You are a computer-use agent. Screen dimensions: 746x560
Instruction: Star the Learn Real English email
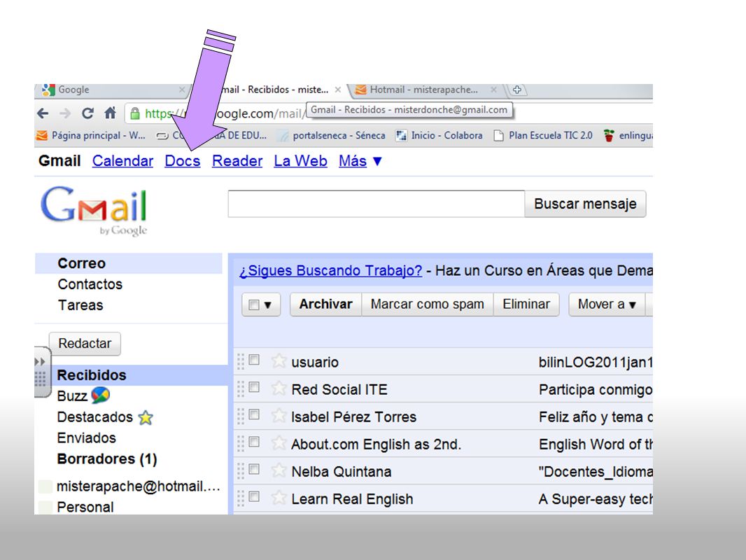click(x=279, y=498)
